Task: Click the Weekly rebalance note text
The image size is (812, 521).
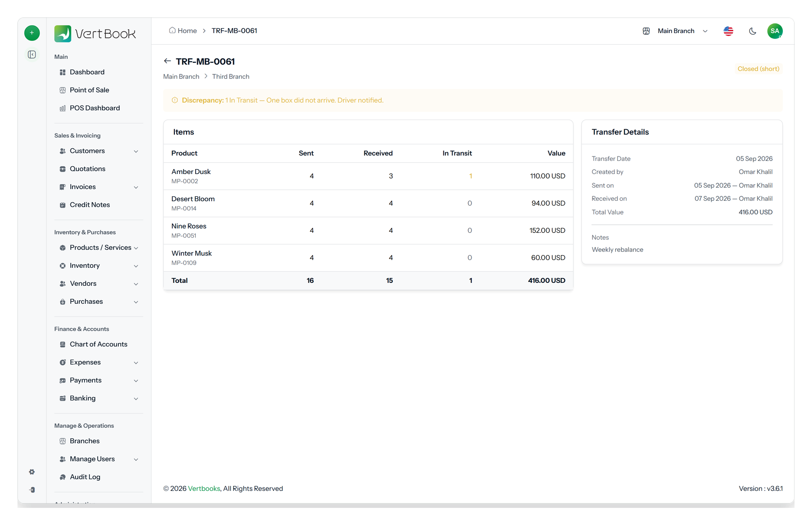Action: tap(617, 250)
